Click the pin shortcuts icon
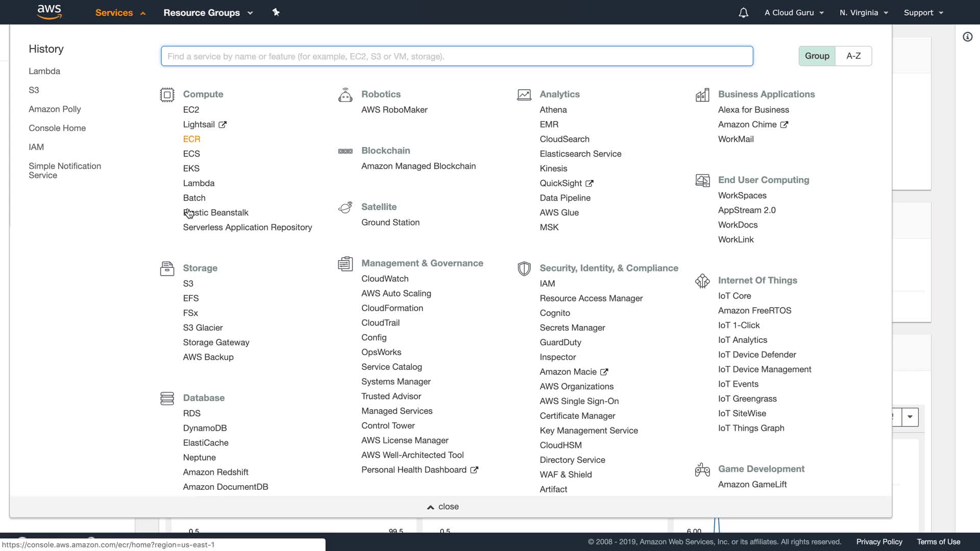 click(276, 12)
